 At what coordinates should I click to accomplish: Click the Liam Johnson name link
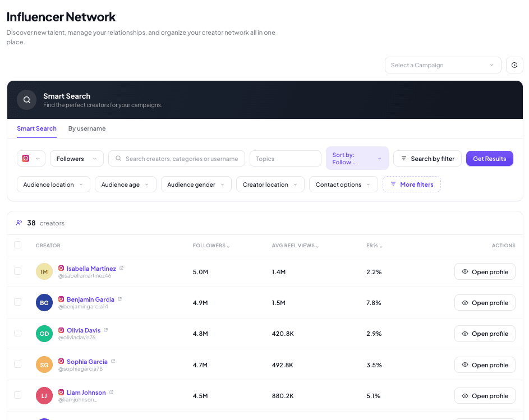pos(86,393)
